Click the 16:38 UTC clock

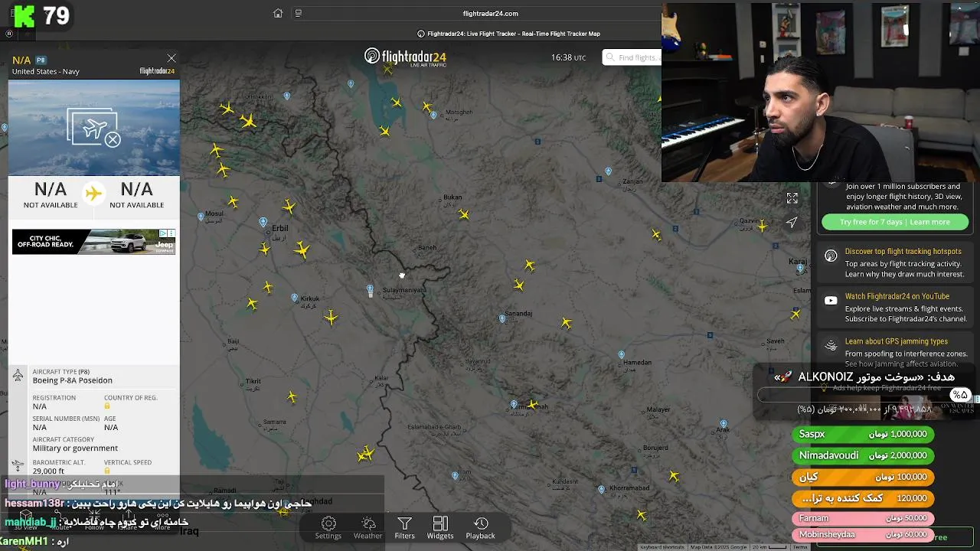(568, 57)
